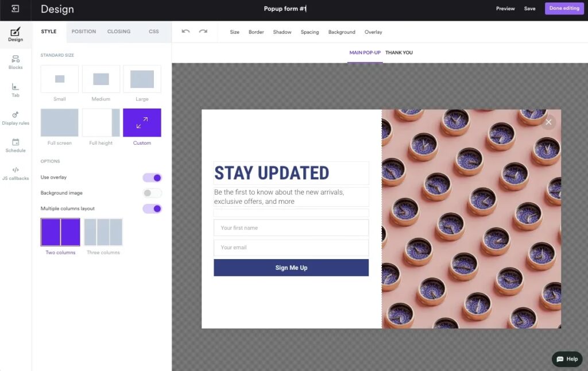Viewport: 588px width, 371px height.
Task: Select the Three columns layout thumbnail
Action: point(103,232)
